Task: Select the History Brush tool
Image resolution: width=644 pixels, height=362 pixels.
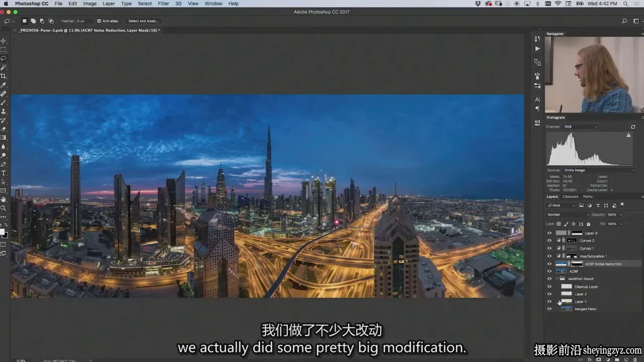Action: click(x=4, y=120)
